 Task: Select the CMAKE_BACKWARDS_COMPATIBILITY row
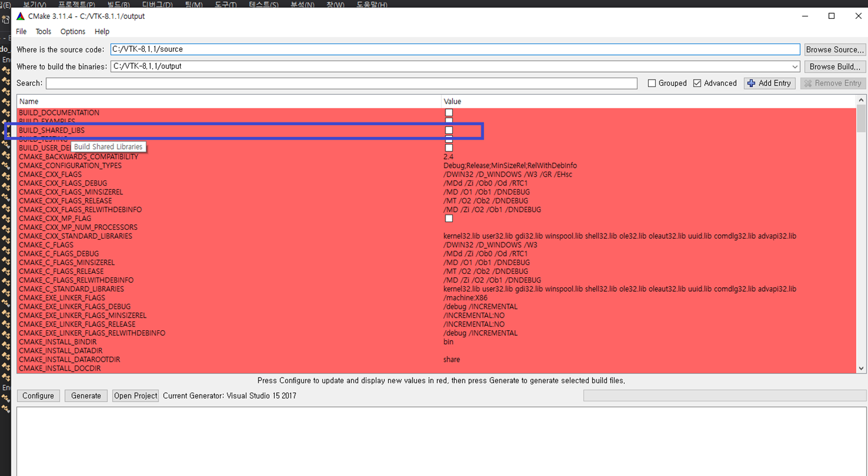coord(437,157)
